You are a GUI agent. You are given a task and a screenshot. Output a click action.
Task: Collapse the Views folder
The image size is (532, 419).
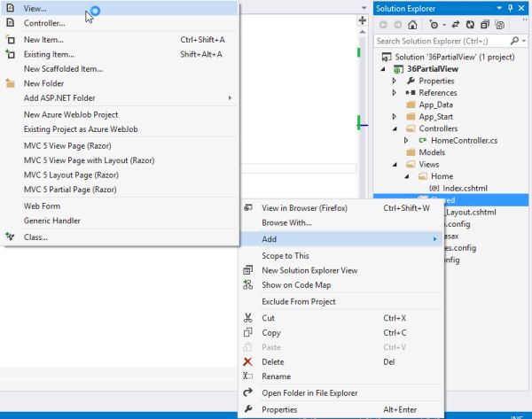click(x=395, y=165)
